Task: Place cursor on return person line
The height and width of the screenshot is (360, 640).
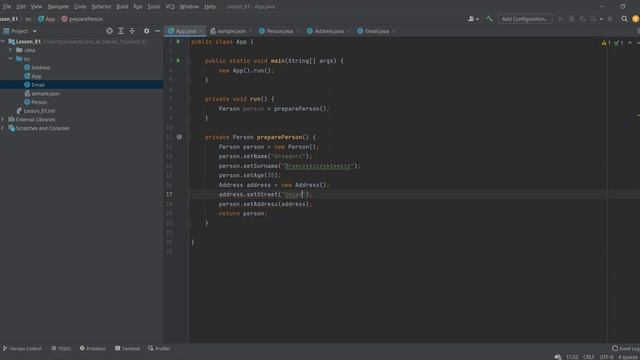Action: pos(242,213)
